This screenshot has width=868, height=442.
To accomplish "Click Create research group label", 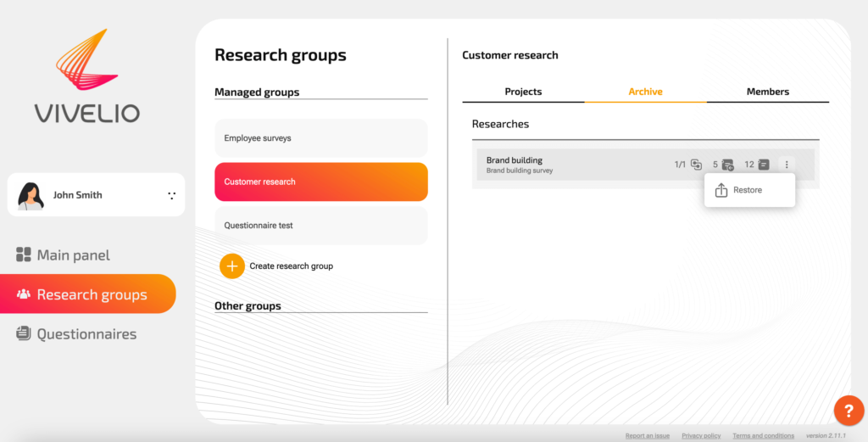I will pos(292,266).
